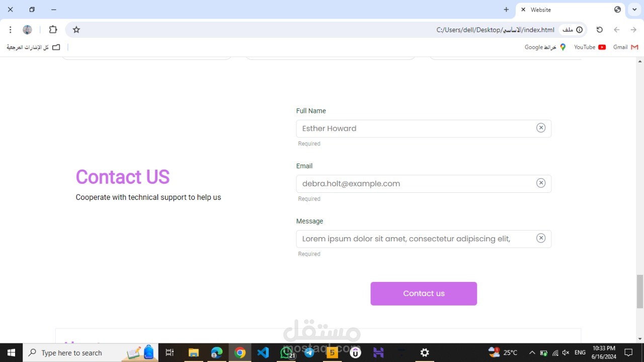Switch to Chrome in the taskbar

(x=240, y=352)
